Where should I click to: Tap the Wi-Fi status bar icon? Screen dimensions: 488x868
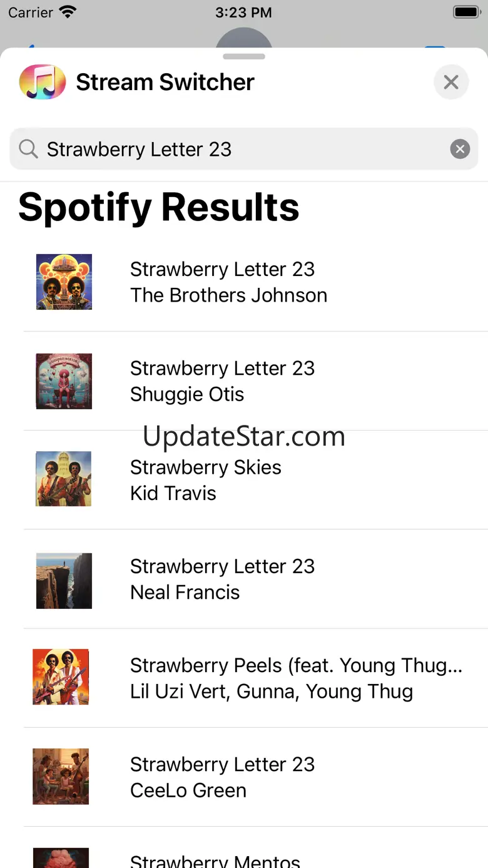click(67, 12)
